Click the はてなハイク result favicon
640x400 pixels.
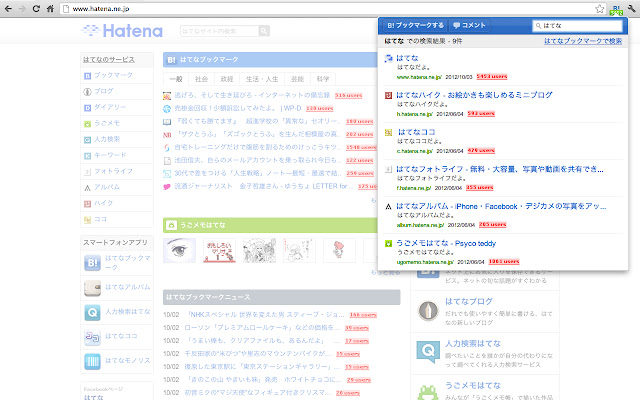click(x=389, y=95)
